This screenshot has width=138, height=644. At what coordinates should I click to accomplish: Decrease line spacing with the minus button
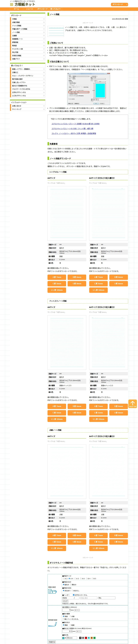79,610
